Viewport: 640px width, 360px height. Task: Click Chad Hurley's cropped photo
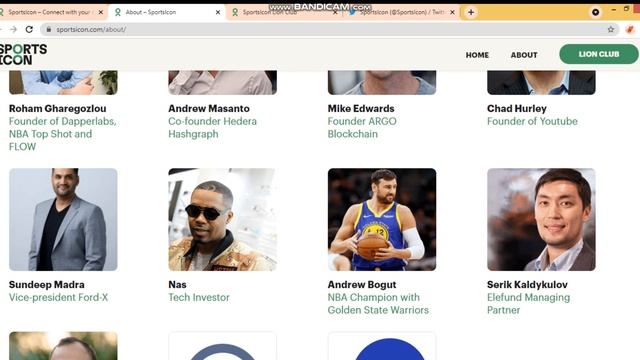click(541, 82)
